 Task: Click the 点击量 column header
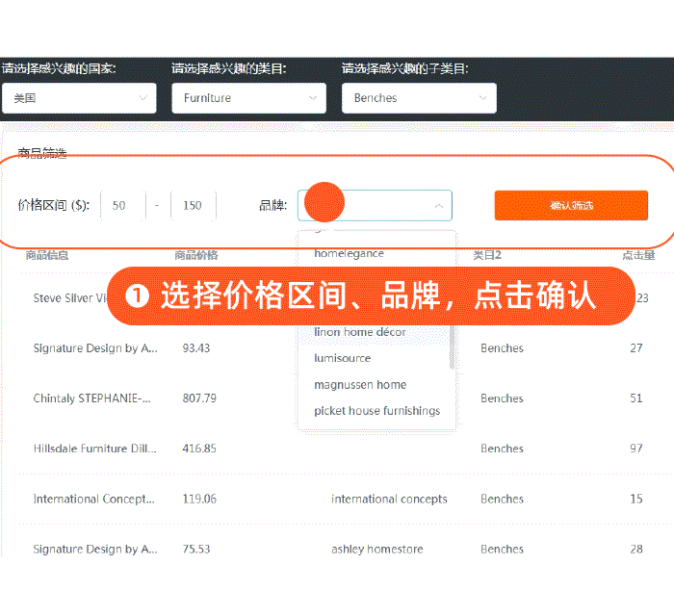pyautogui.click(x=638, y=255)
